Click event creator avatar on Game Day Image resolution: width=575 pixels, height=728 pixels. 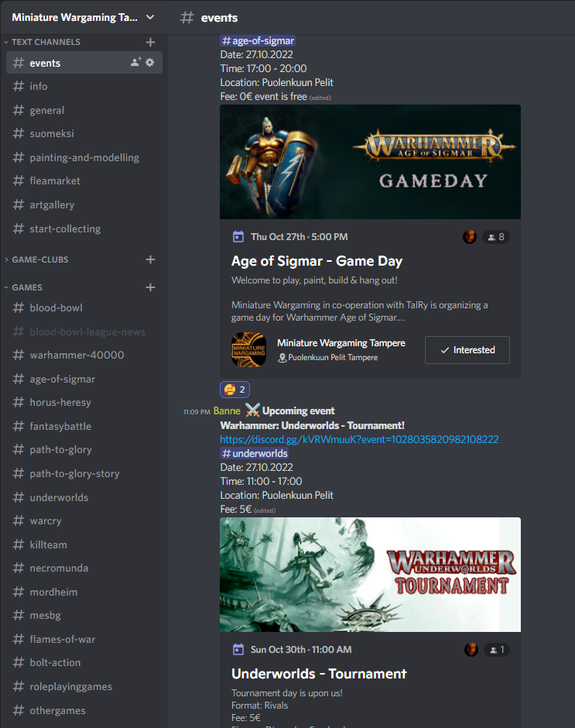click(x=470, y=237)
